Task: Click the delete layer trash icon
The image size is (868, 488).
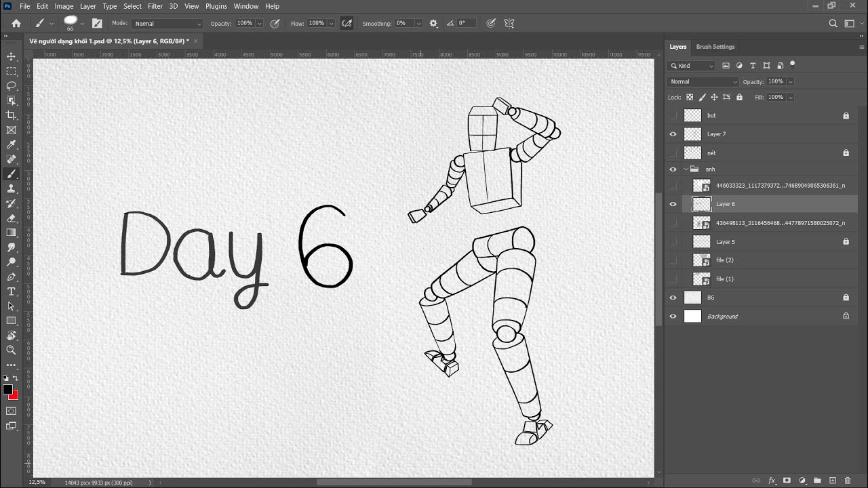Action: pos(848,481)
